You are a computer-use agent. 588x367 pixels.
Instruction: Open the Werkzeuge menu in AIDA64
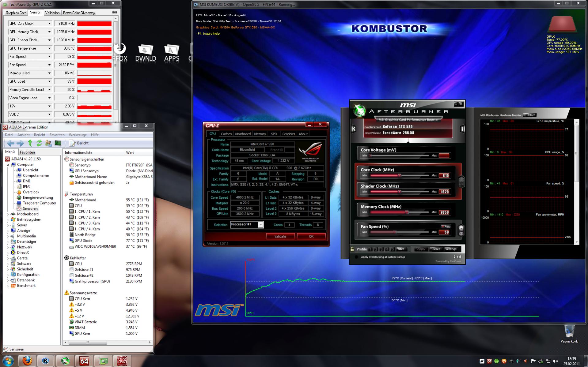tap(78, 135)
